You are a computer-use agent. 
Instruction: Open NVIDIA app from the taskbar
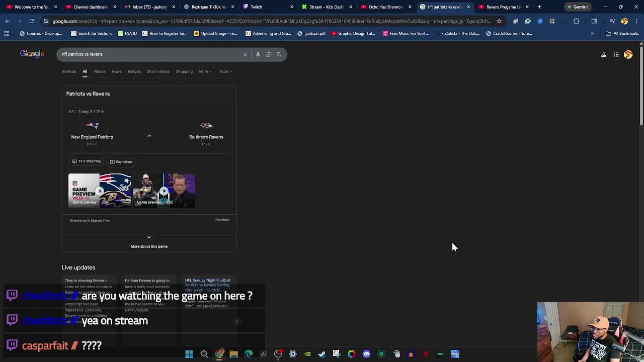click(307, 354)
